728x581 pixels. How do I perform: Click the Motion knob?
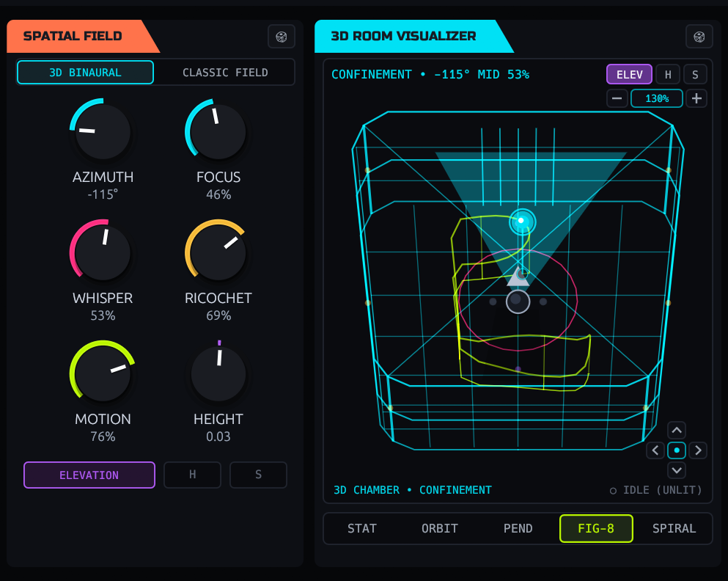tap(103, 373)
